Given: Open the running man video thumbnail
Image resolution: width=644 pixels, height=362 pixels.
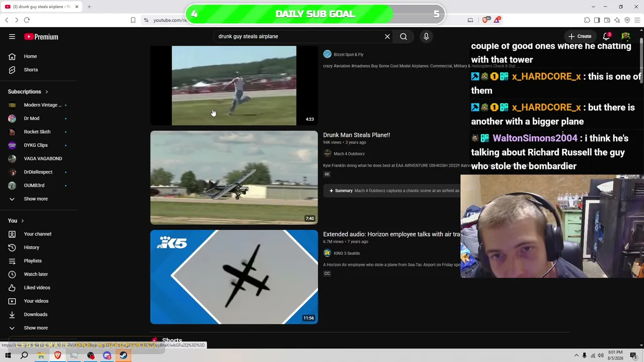Looking at the screenshot, I should coord(234,85).
